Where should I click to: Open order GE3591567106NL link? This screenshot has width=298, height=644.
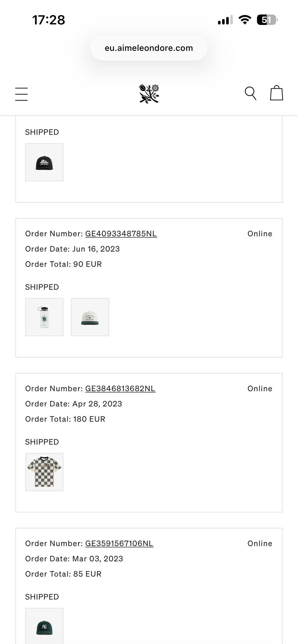click(x=119, y=544)
